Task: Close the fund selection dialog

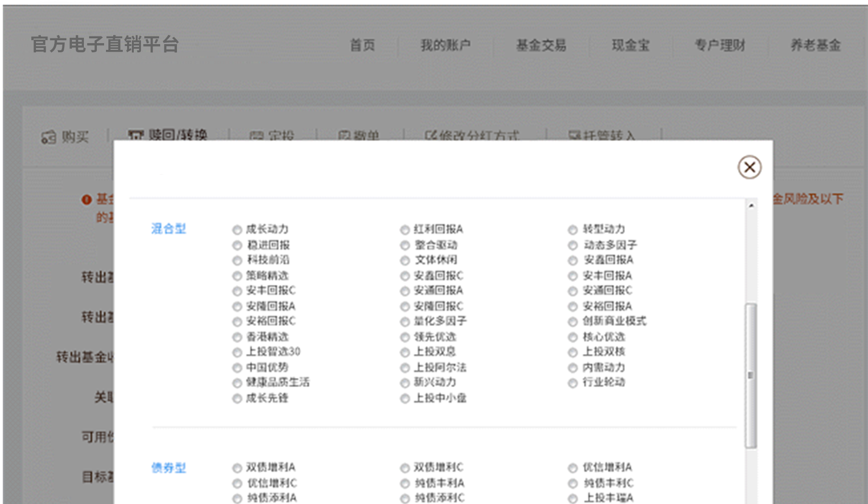Action: [x=749, y=167]
